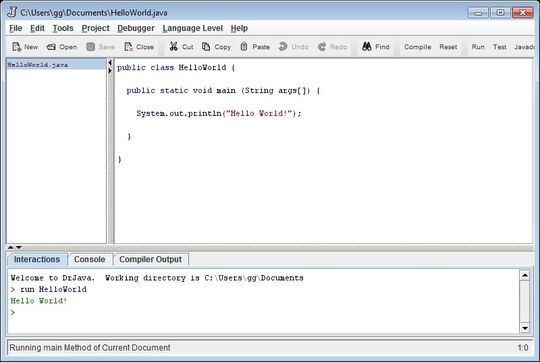Image resolution: width=540 pixels, height=362 pixels.
Task: Click the Test button
Action: coord(499,47)
